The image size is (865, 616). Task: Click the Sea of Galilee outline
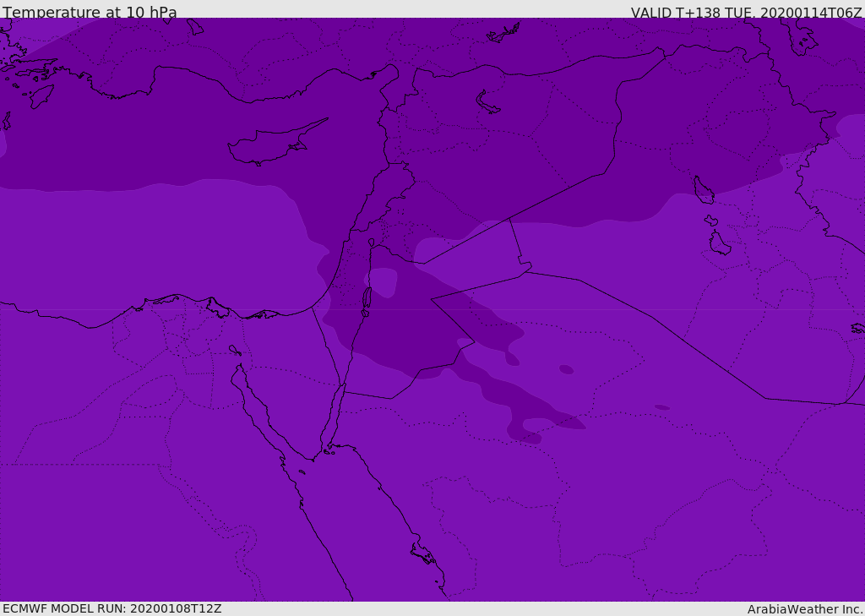pos(371,243)
